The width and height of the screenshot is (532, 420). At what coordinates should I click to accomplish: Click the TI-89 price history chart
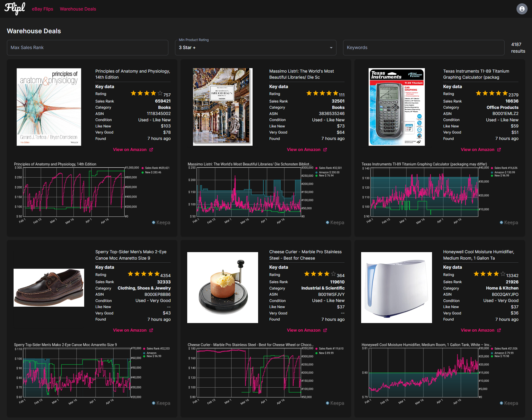click(425, 192)
